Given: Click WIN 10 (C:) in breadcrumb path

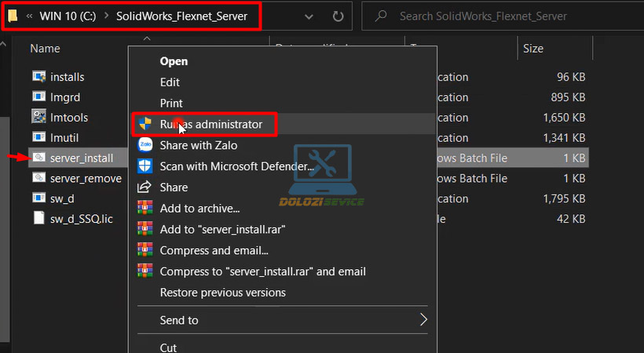Looking at the screenshot, I should point(68,16).
